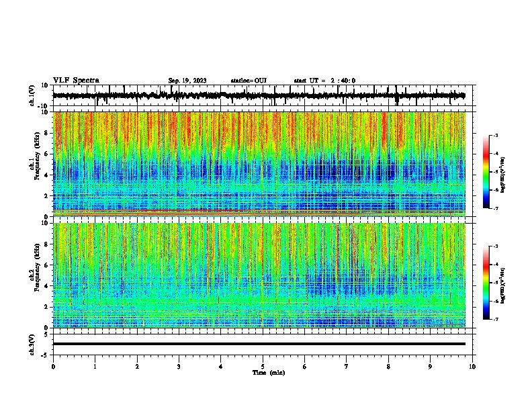Viewport: 532px width, 411px height.
Task: Click the ch.1 voltage waveform trace
Action: pos(259,95)
